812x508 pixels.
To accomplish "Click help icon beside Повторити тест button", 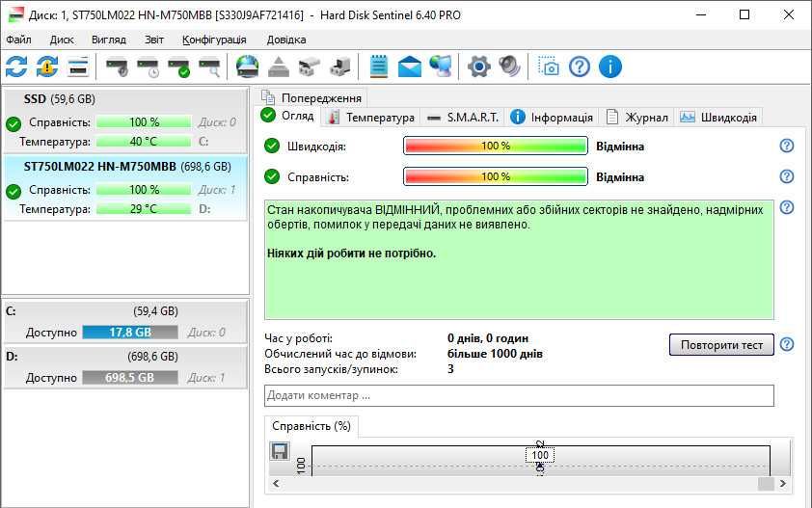I will coord(787,344).
